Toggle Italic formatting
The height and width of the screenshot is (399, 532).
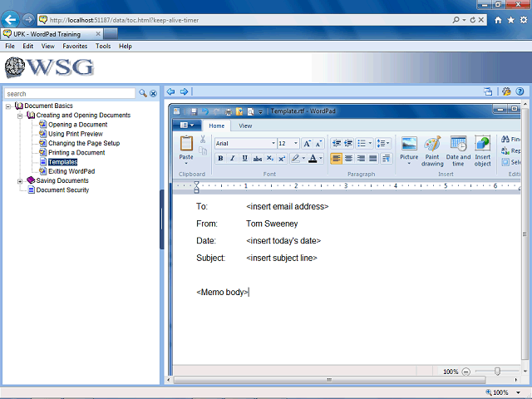click(233, 159)
